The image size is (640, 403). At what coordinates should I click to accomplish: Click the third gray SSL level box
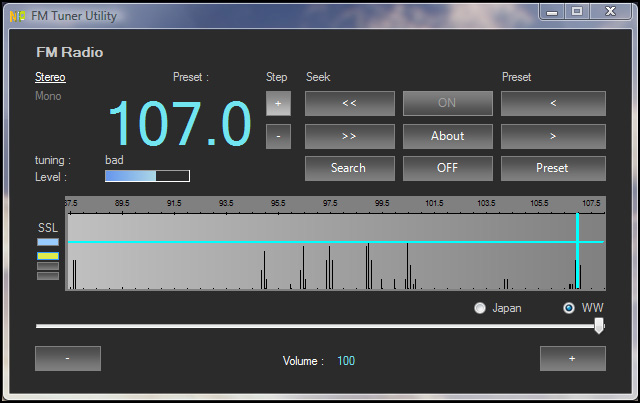coord(48,266)
